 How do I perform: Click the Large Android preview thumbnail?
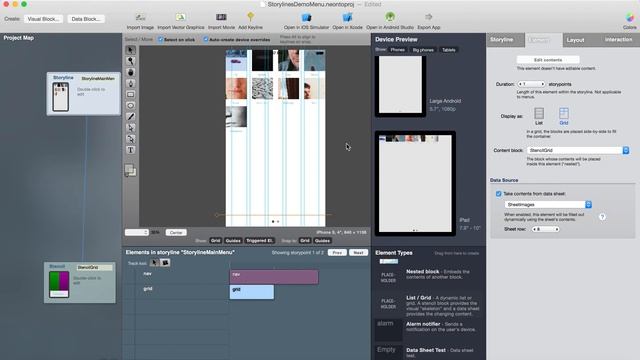click(400, 86)
